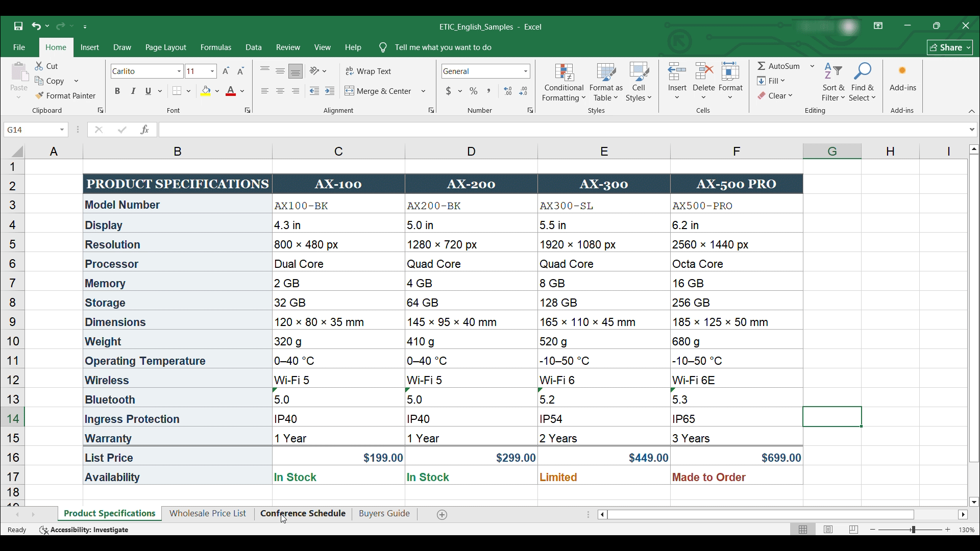Set horizontal Center alignment
Image resolution: width=980 pixels, height=551 pixels.
point(280,91)
